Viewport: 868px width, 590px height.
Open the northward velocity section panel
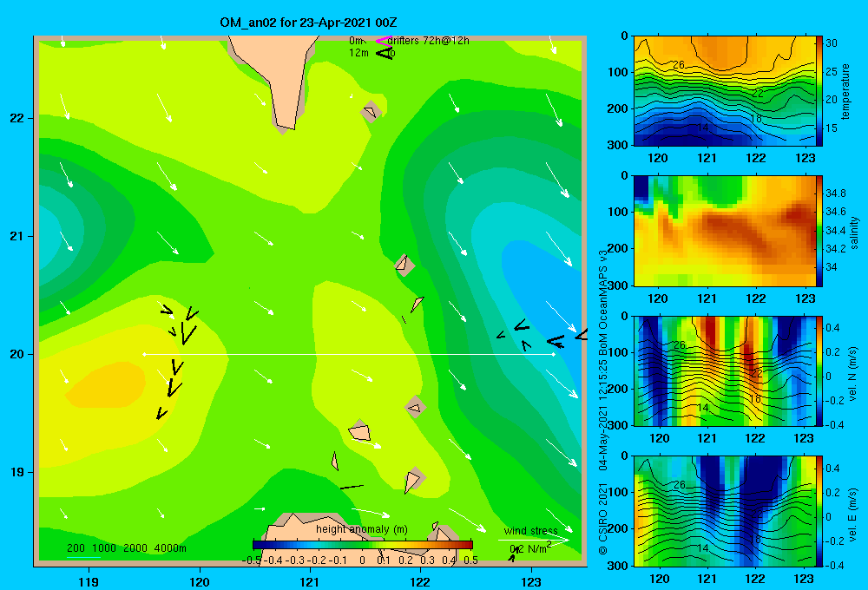724,370
